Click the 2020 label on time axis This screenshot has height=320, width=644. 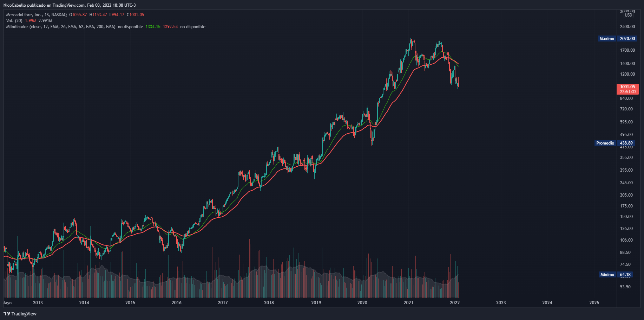(x=362, y=303)
